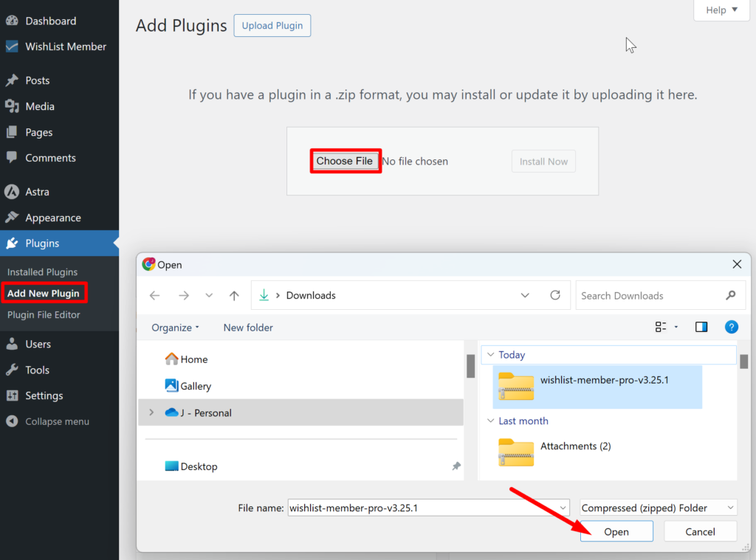
Task: Open Installed Plugins submenu link
Action: 42,272
